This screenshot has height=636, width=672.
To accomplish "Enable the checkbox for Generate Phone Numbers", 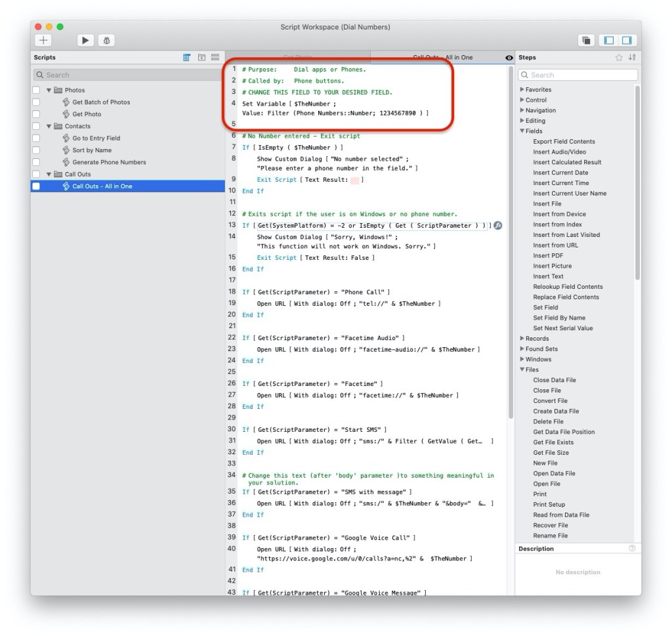I will (x=36, y=162).
